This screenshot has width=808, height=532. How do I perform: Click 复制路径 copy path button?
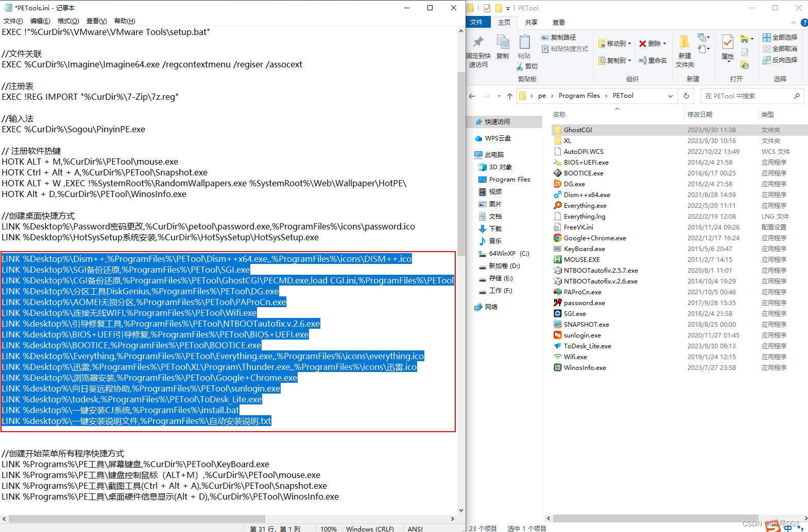[x=559, y=38]
